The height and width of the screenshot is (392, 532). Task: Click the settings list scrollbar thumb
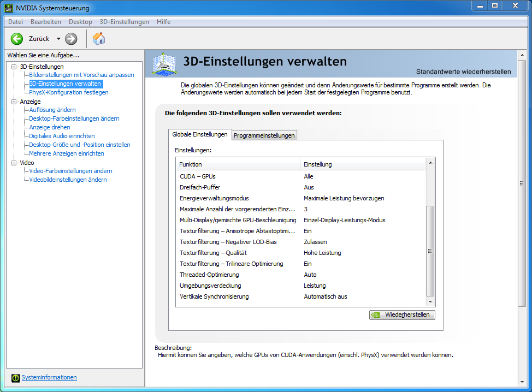click(x=430, y=251)
